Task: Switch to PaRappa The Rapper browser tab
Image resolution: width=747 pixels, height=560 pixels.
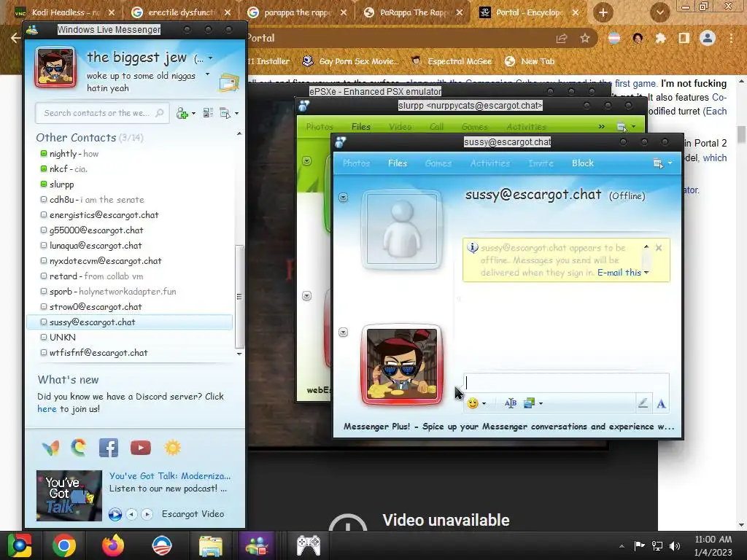Action: 413,12
